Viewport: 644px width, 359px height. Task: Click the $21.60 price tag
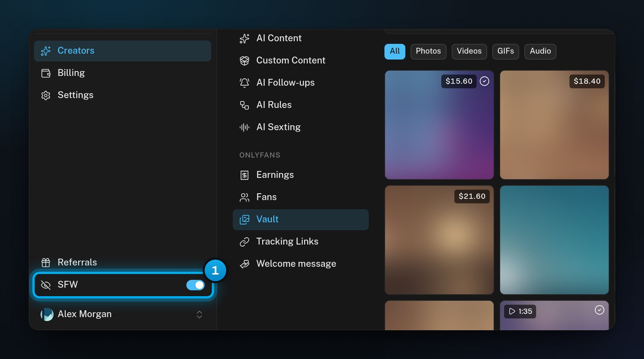pyautogui.click(x=472, y=196)
